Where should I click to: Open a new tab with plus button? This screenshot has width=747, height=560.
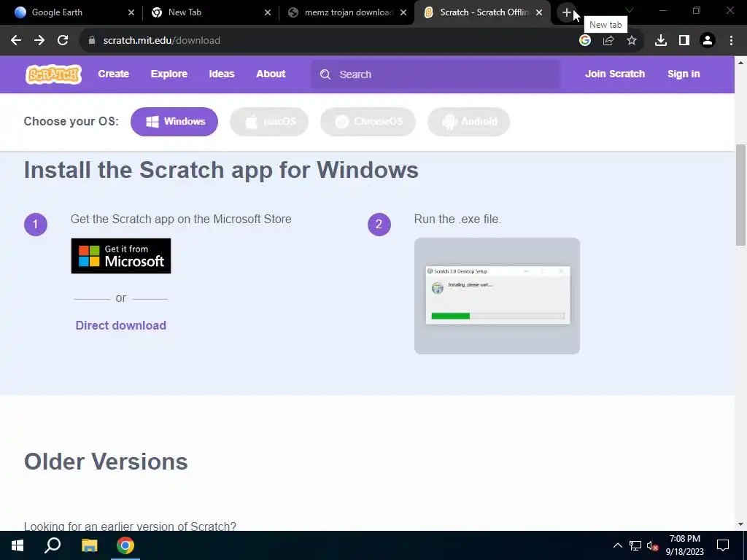pos(566,12)
